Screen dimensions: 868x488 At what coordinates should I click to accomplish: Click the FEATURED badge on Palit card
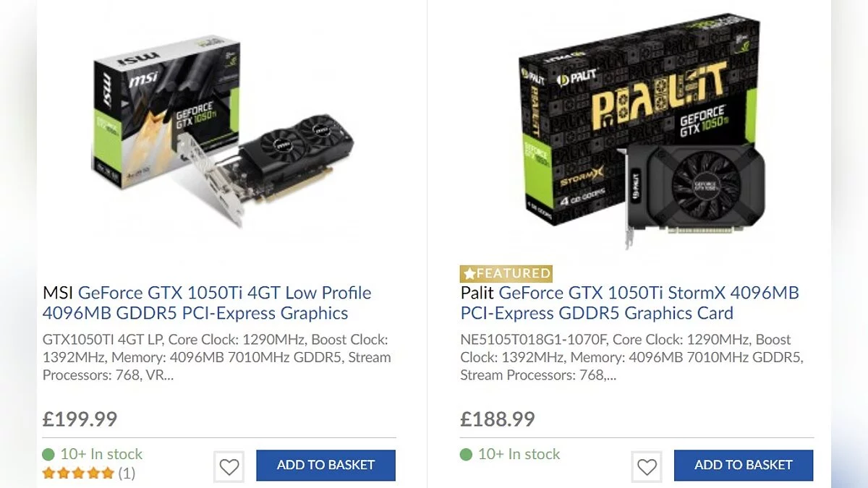pos(506,273)
